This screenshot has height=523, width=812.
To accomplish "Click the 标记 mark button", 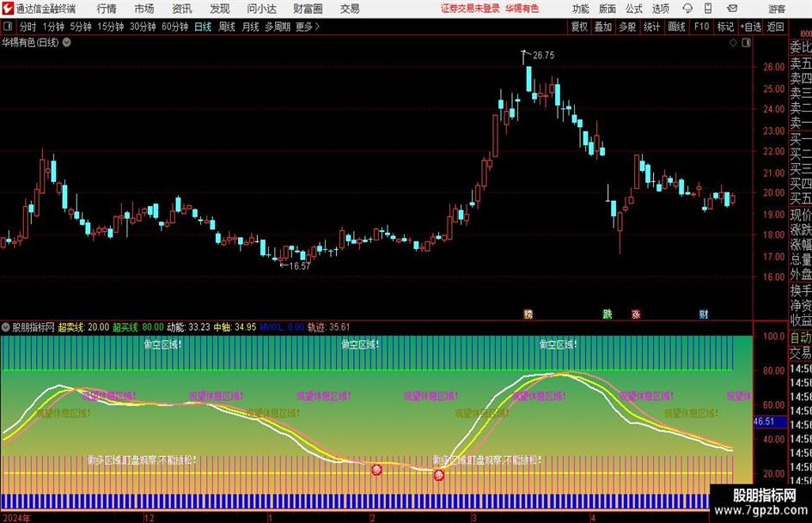I will coord(725,27).
